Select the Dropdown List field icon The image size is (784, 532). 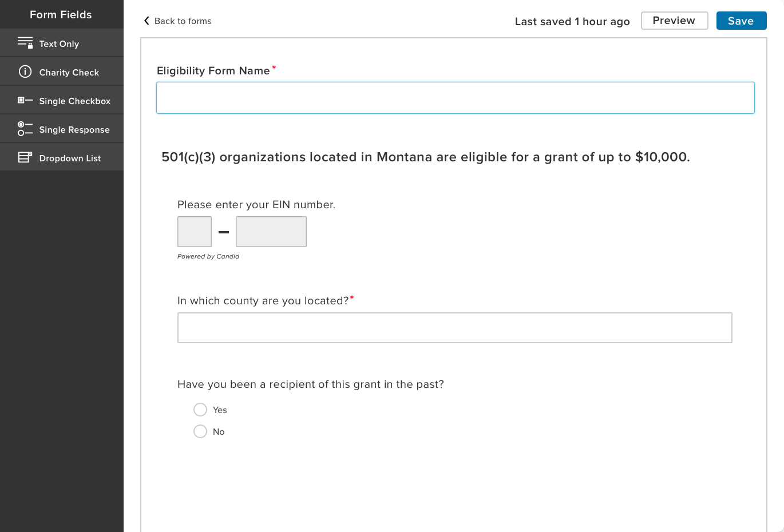point(25,157)
